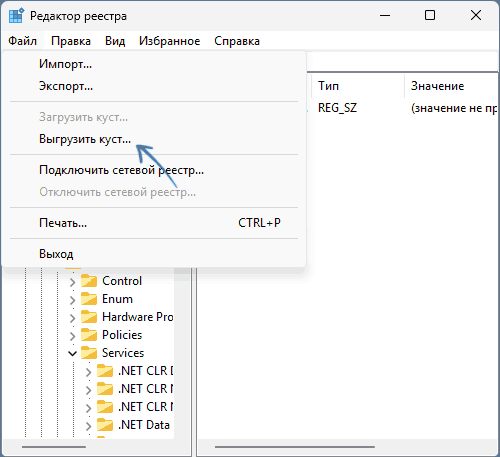Choose Выход to quit the editor

pos(153,254)
